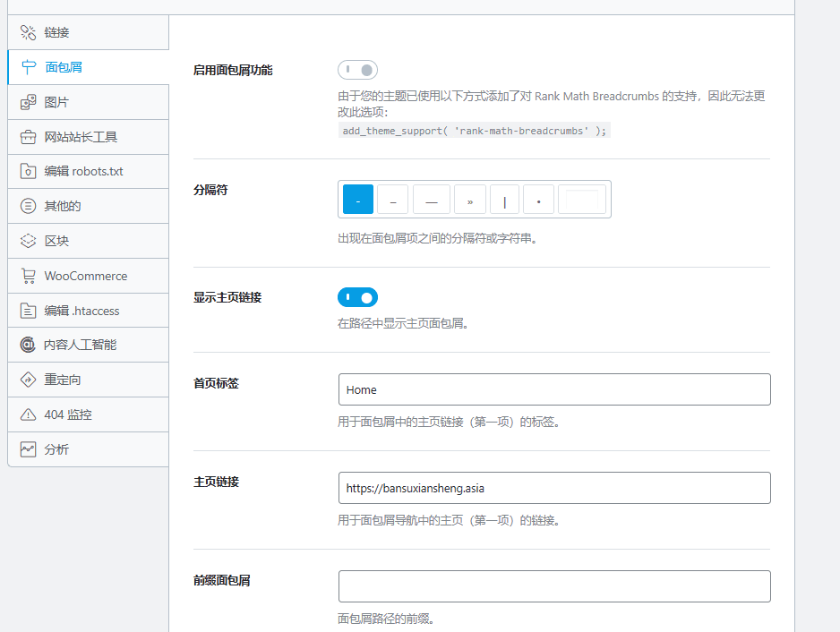Screen dimensions: 840x632
Task: Click the images icon beside 图片
Action: coord(29,102)
